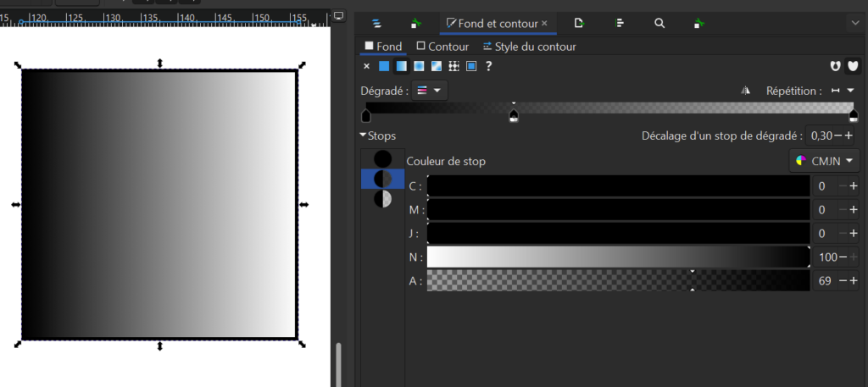Click the unset paint question mark icon
868x387 pixels.
coord(489,66)
